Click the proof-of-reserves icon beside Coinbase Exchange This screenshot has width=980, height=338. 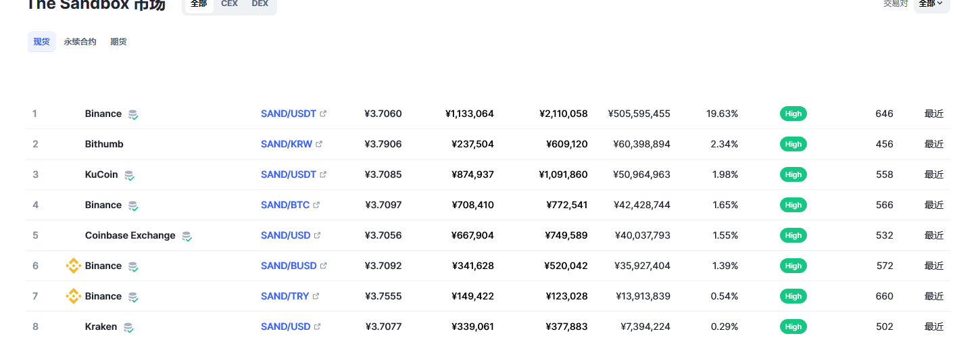tap(187, 236)
